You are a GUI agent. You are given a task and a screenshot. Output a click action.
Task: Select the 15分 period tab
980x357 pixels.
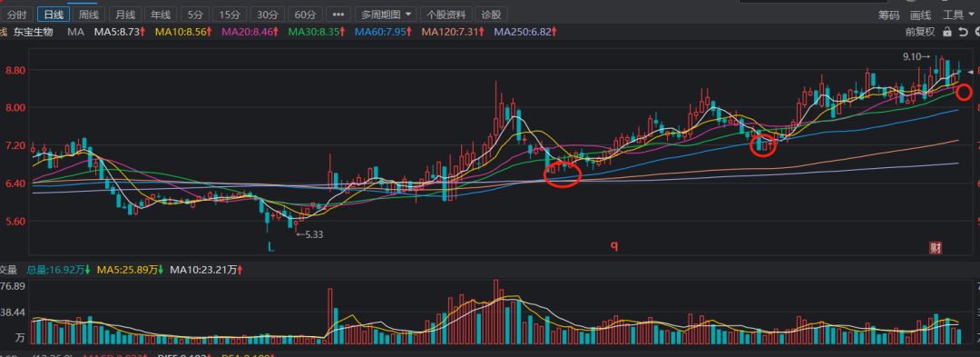coord(230,15)
